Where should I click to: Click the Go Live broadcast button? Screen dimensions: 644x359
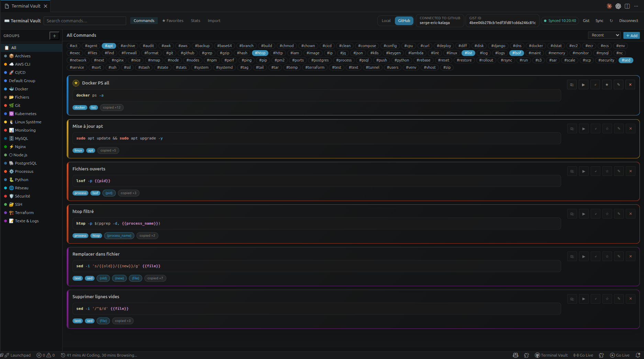point(583,355)
